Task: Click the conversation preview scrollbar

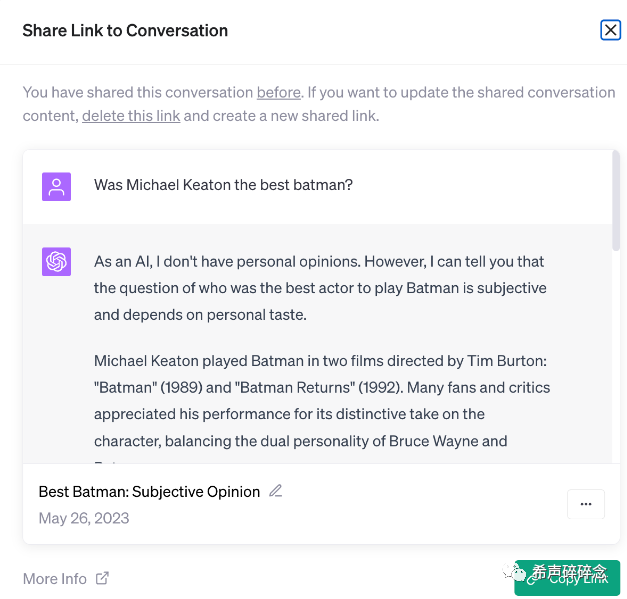Action: pyautogui.click(x=615, y=200)
